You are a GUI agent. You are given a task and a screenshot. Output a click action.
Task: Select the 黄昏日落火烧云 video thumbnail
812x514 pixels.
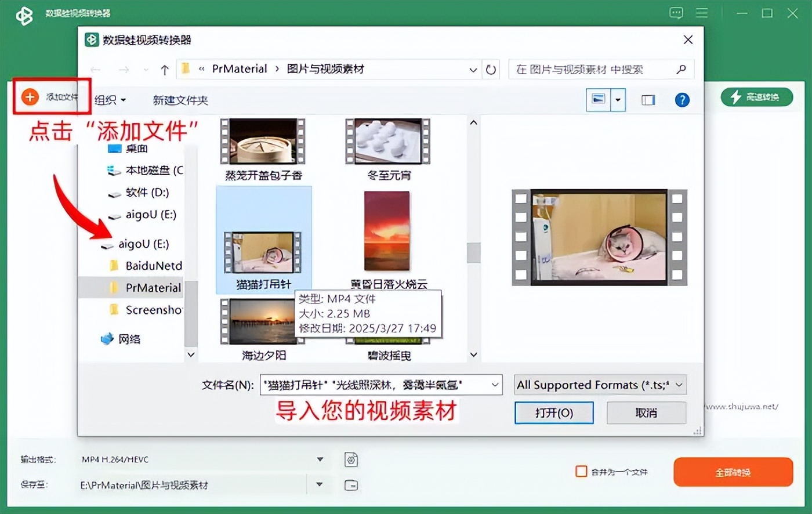tap(387, 231)
